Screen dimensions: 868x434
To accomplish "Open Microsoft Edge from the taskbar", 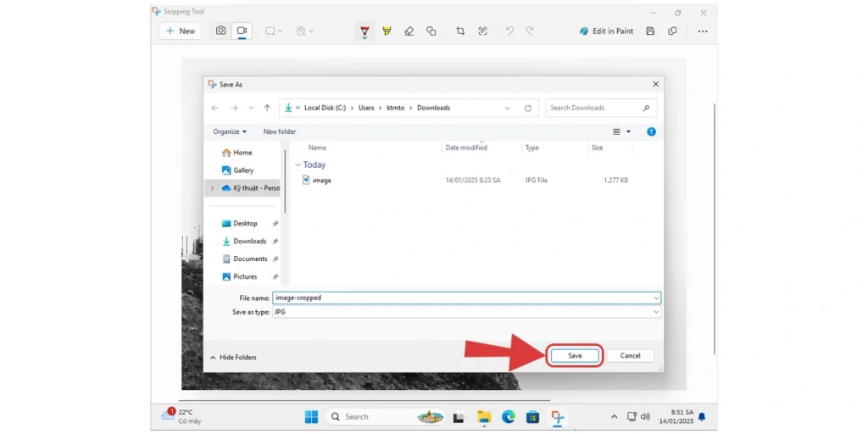I will point(509,417).
